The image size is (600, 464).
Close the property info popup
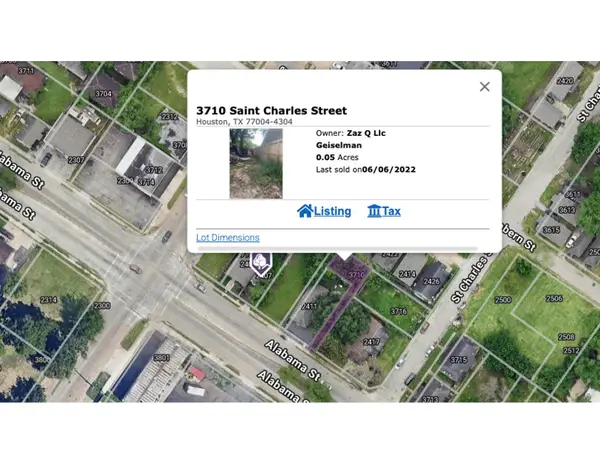pyautogui.click(x=484, y=87)
